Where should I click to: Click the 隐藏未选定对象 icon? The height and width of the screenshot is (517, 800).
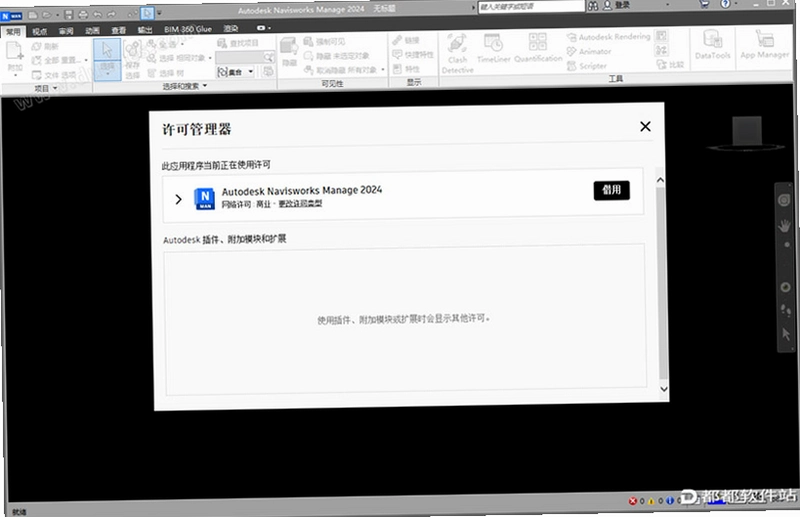tap(308, 56)
